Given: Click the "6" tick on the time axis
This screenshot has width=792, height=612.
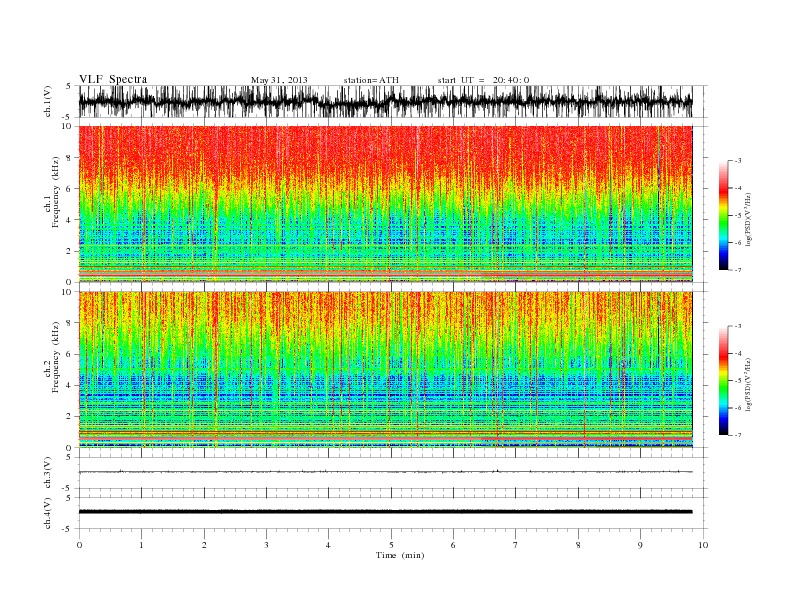Looking at the screenshot, I should tap(453, 545).
